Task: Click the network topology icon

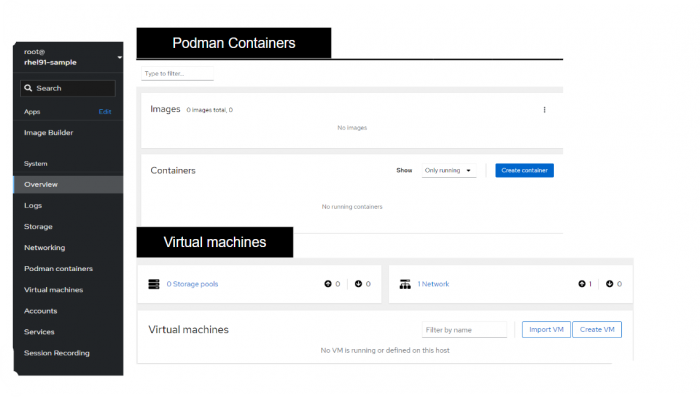Action: [x=405, y=284]
